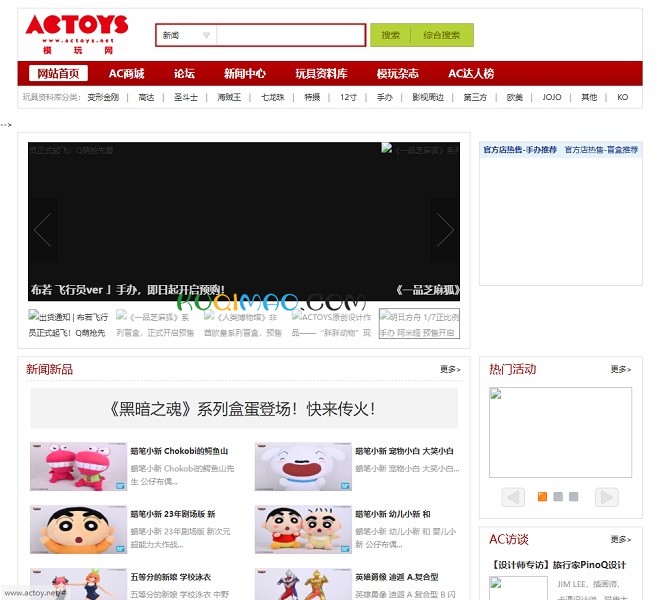The image size is (657, 600).
Task: Select carousel thumbnail 出货通知 布若飞行
Action: point(68,324)
